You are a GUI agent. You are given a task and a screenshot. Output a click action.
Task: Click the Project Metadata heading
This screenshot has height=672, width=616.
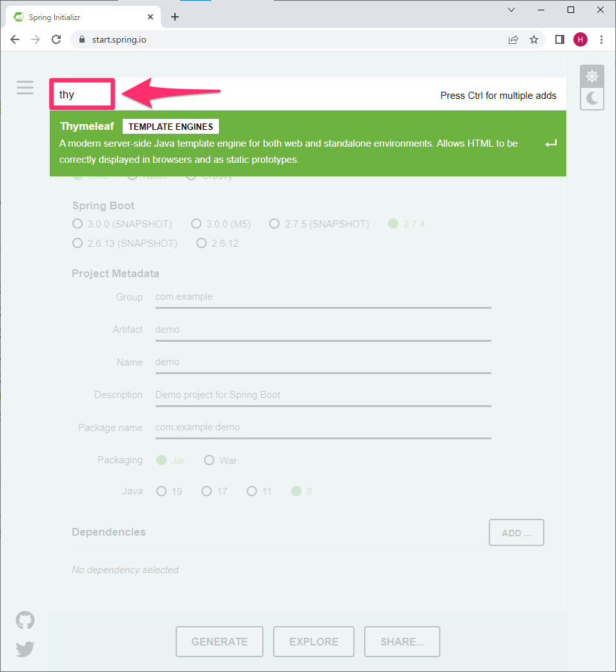(x=115, y=273)
